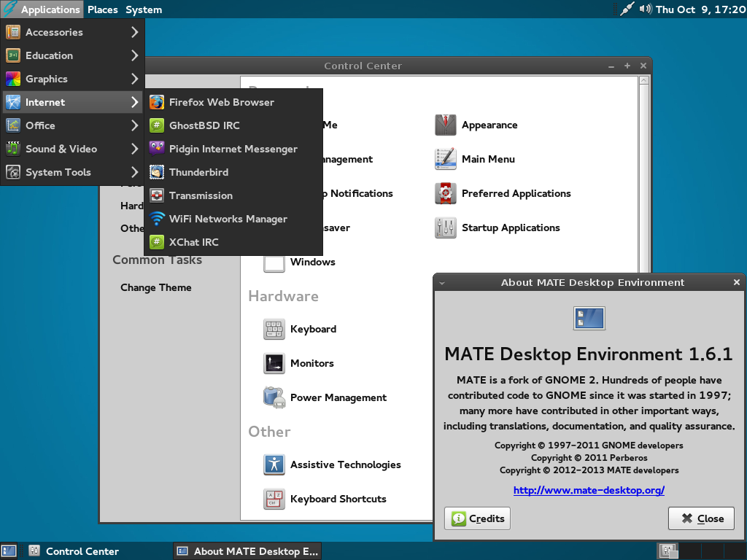Open the Firefox Web Browser icon
This screenshot has width=747, height=560.
tap(157, 102)
